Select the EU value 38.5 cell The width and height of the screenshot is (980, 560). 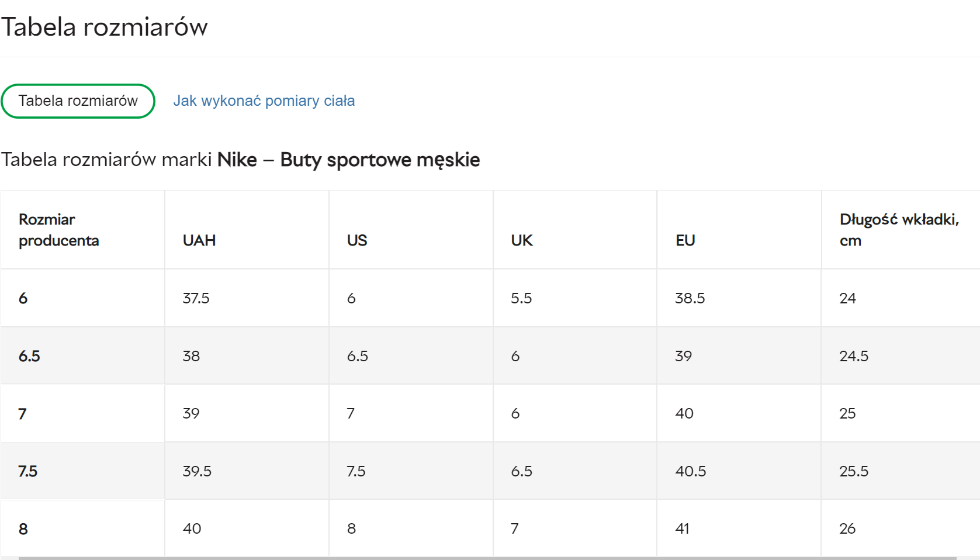point(690,298)
